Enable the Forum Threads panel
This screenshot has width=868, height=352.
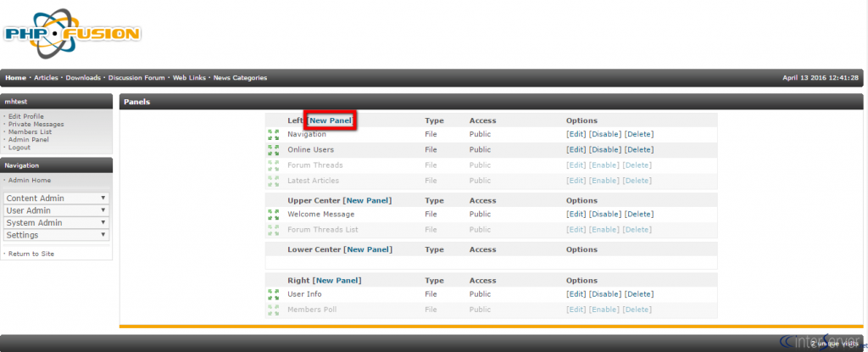604,165
